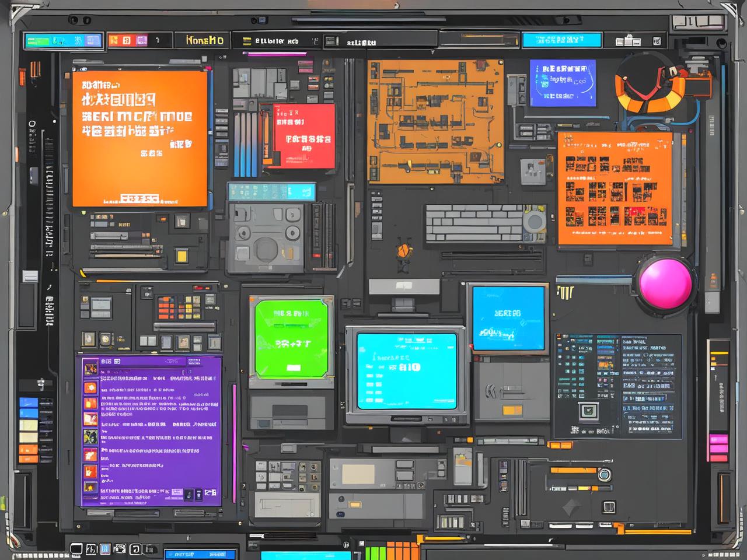Click the green and orange level bars at bottom

point(392,551)
